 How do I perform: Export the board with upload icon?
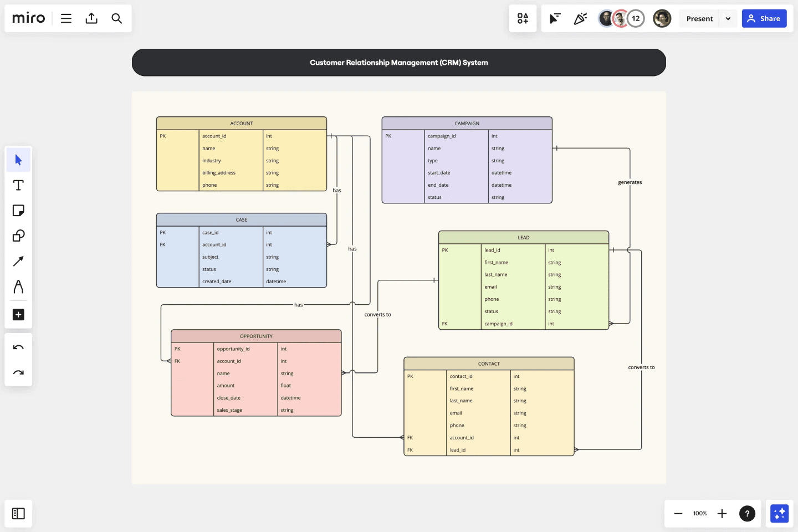(x=91, y=18)
